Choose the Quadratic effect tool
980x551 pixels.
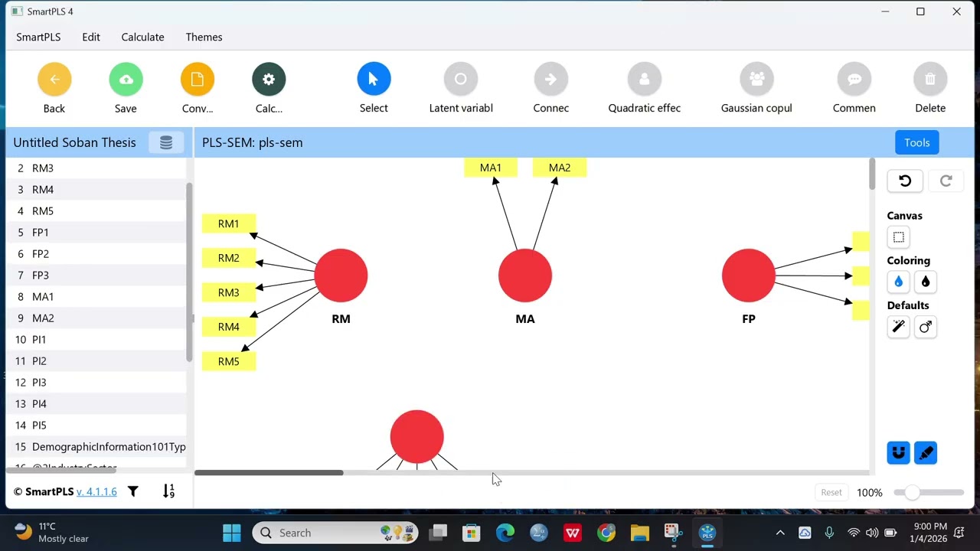coord(645,79)
